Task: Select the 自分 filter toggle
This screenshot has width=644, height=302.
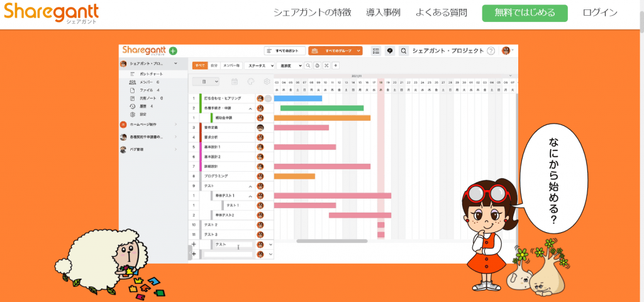Action: click(x=214, y=65)
